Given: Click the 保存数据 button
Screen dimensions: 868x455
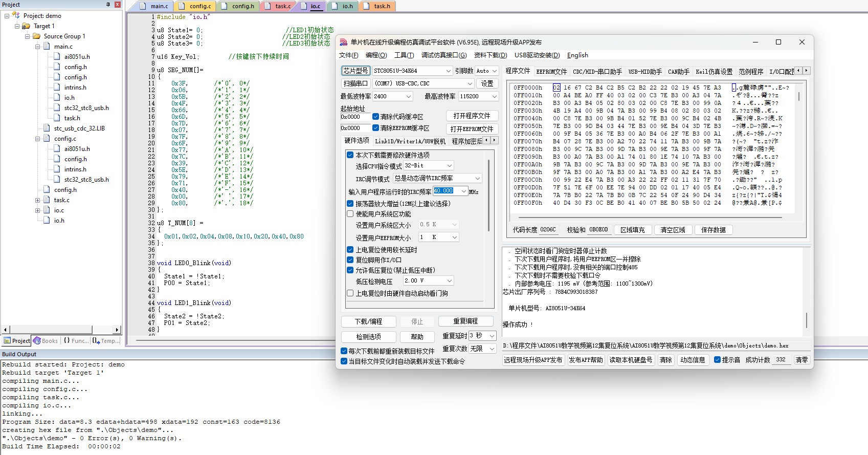Looking at the screenshot, I should click(x=713, y=230).
